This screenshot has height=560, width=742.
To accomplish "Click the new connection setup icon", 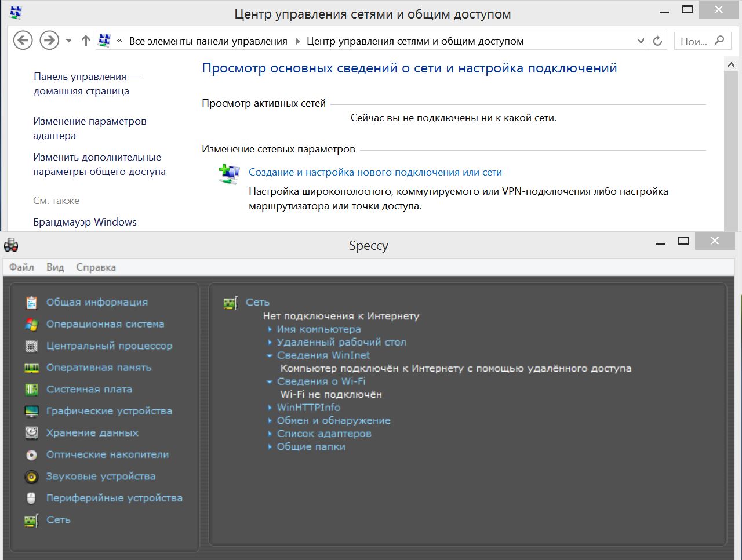I will pyautogui.click(x=230, y=173).
